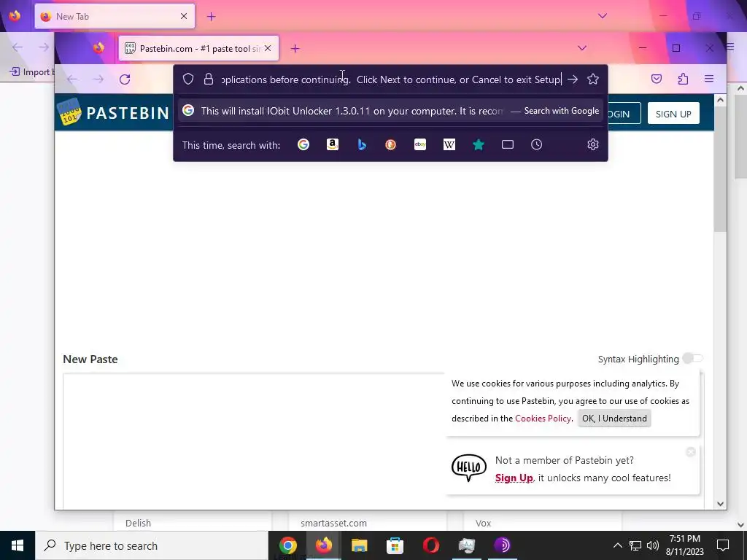This screenshot has height=560, width=747.
Task: Launch Opera from the taskbar
Action: pos(430,545)
